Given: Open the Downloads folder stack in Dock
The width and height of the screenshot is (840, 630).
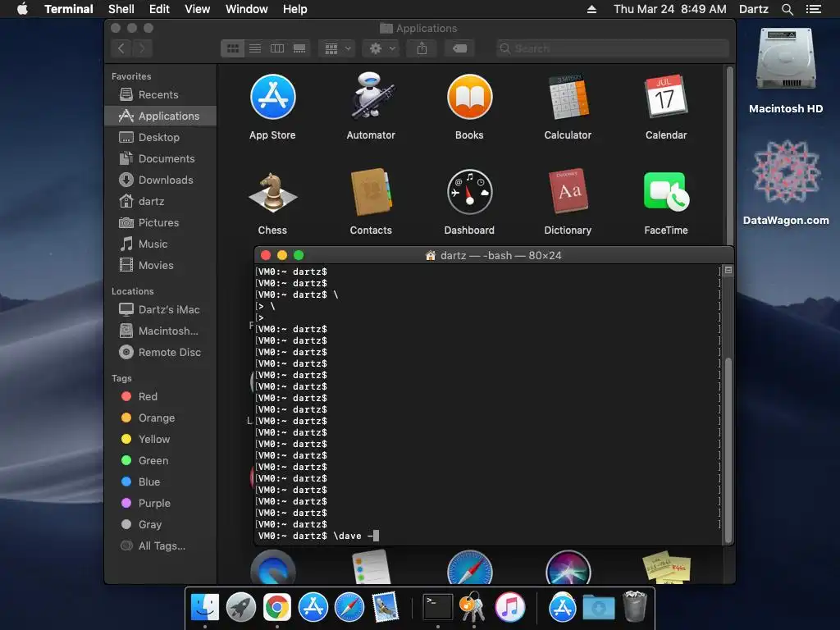Looking at the screenshot, I should point(599,608).
